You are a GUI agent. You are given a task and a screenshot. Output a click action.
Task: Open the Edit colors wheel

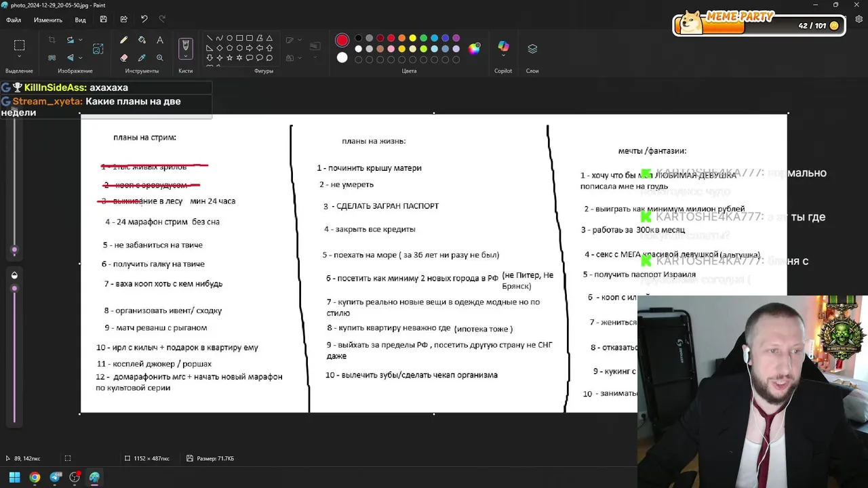coord(474,48)
